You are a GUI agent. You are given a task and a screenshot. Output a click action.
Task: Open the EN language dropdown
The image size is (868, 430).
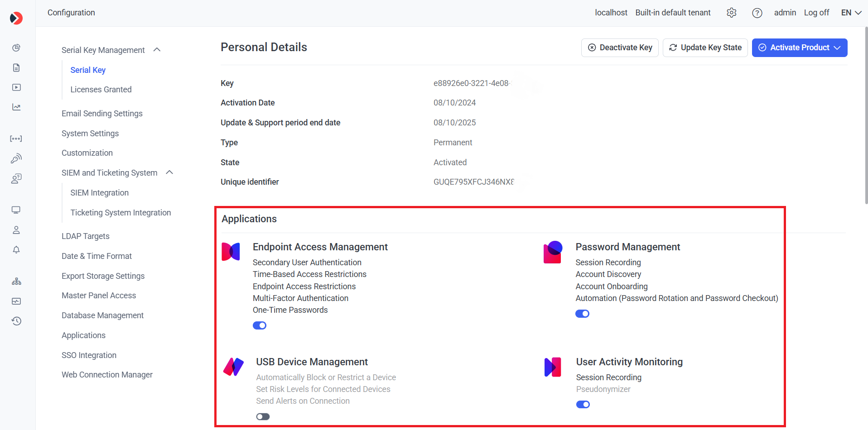pos(851,13)
